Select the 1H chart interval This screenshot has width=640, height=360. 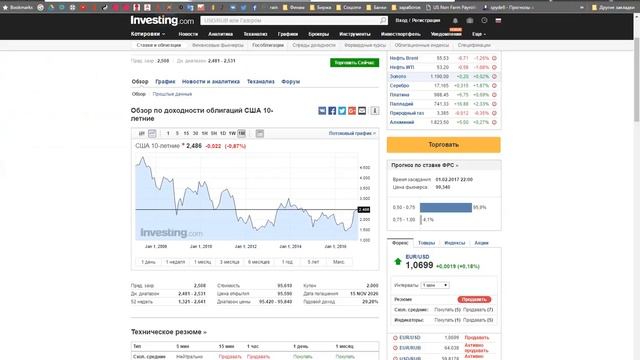tap(204, 133)
